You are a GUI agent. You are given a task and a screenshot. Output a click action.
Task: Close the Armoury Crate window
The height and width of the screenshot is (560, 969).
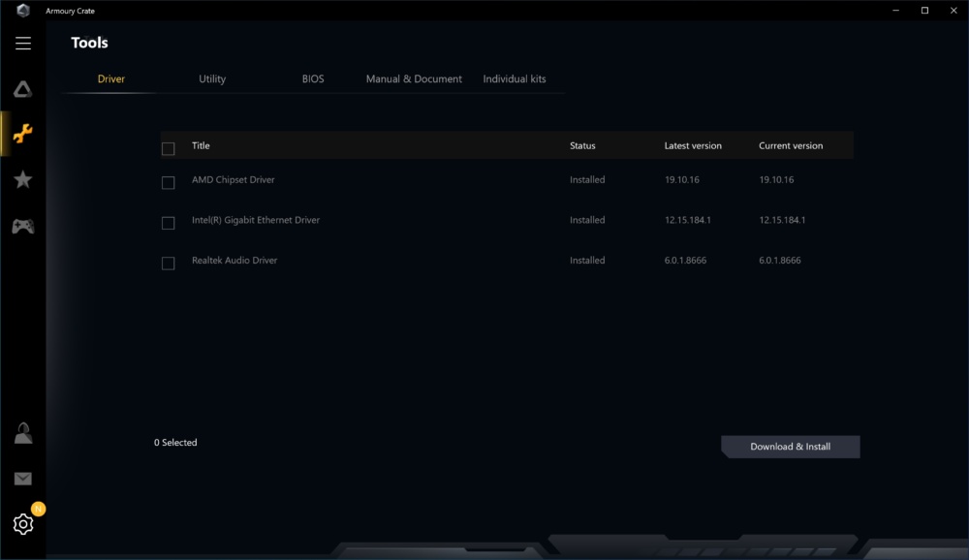(953, 11)
